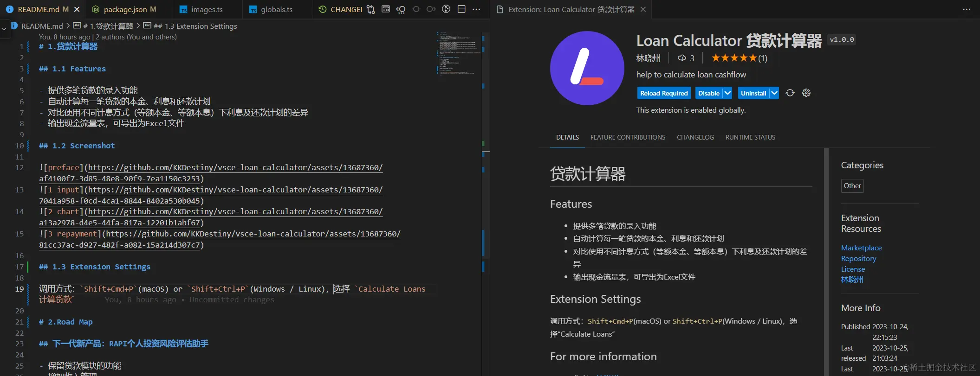Open publisher 林晓州 under extension title
The image size is (980, 376).
[648, 58]
